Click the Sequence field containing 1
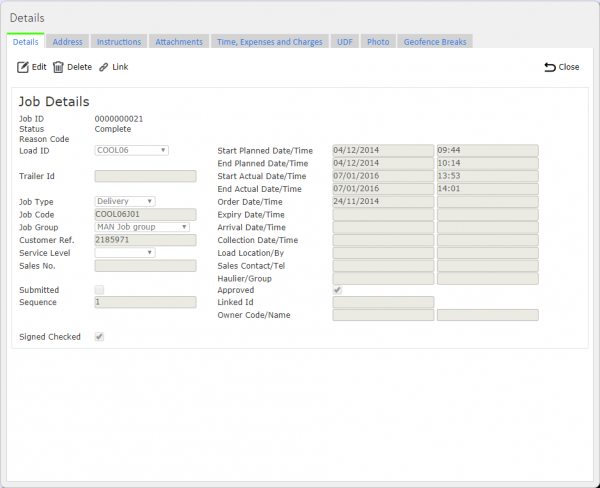 145,302
